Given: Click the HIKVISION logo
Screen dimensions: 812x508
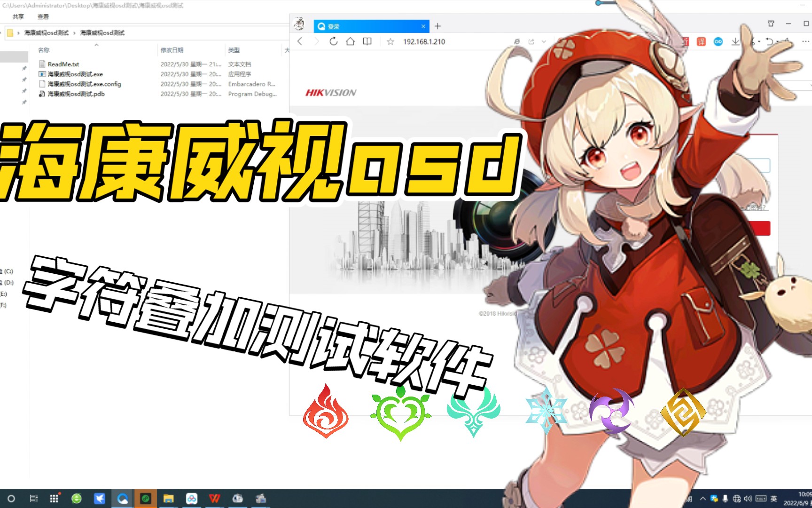Looking at the screenshot, I should coord(331,93).
